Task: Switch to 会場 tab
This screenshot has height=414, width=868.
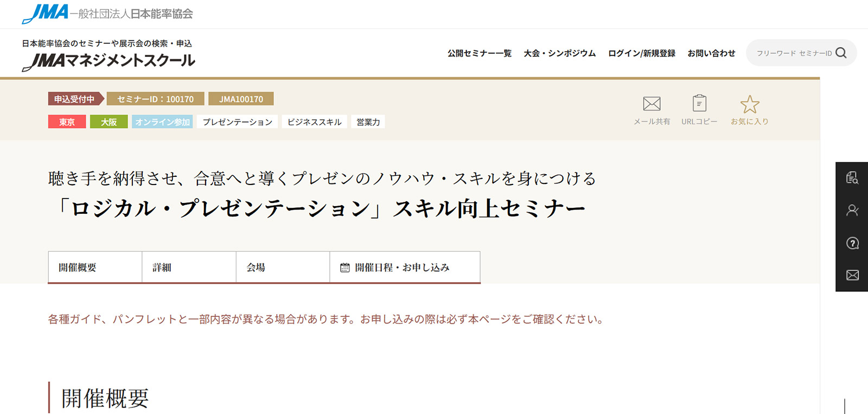Action: coord(283,267)
